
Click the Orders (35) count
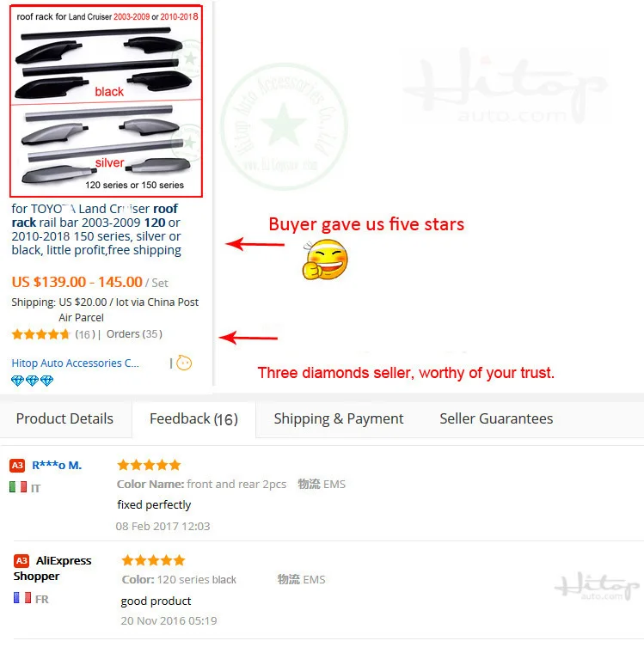134,334
